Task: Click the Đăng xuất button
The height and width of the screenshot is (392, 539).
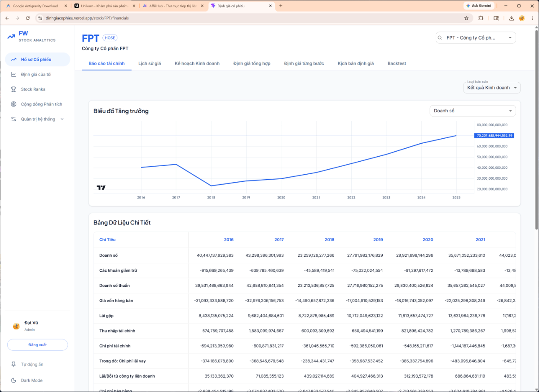Action: coord(38,345)
